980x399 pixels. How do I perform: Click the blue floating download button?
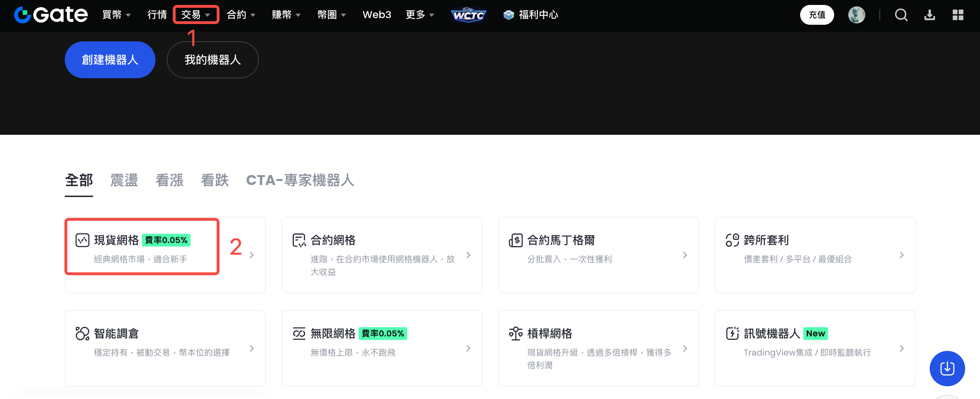point(947,368)
